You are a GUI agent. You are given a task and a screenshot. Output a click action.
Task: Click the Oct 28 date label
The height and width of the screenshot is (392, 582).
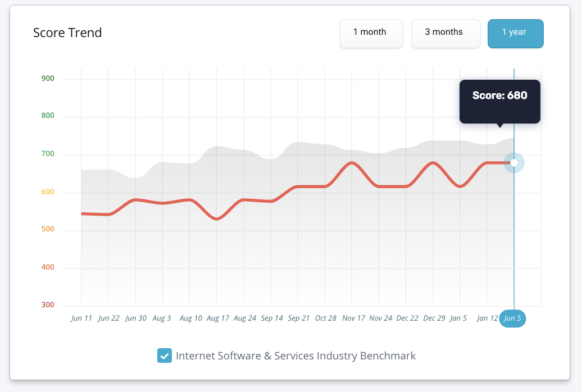pyautogui.click(x=326, y=318)
